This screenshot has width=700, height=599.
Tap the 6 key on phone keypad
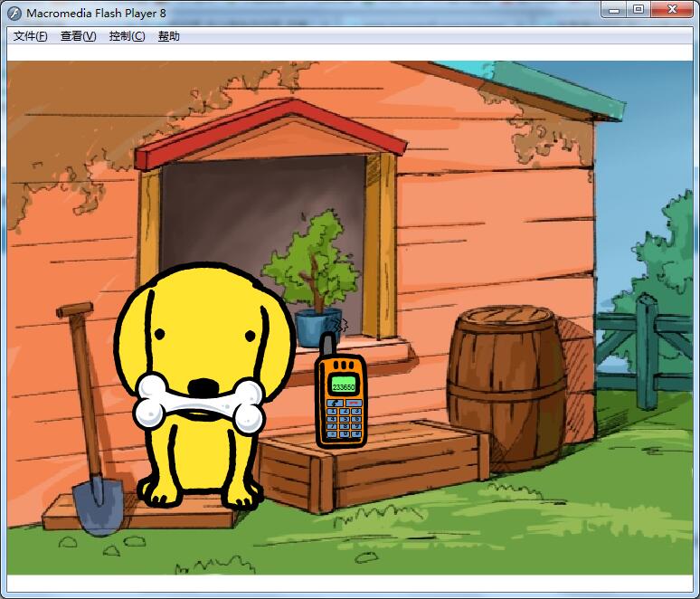pos(356,419)
